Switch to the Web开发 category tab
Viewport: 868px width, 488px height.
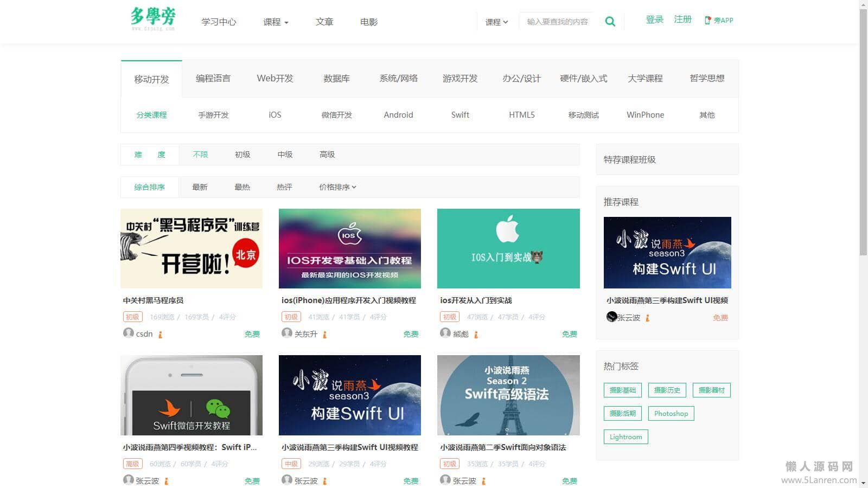pyautogui.click(x=275, y=79)
